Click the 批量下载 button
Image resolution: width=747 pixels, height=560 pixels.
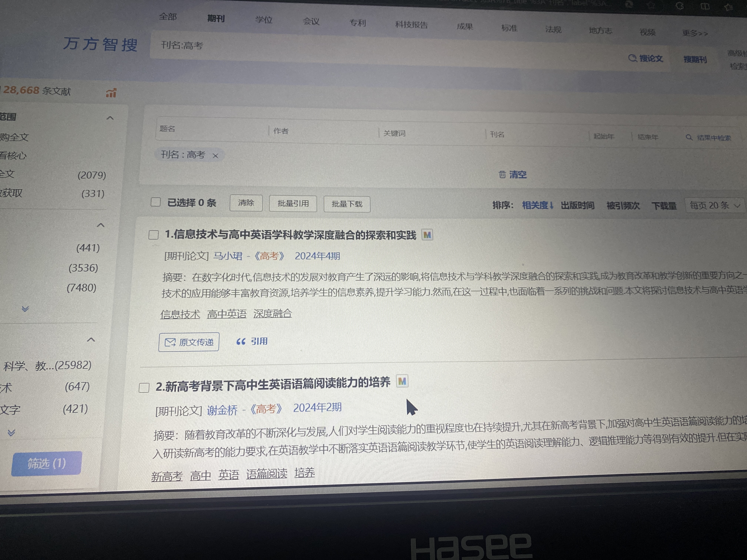(x=347, y=204)
